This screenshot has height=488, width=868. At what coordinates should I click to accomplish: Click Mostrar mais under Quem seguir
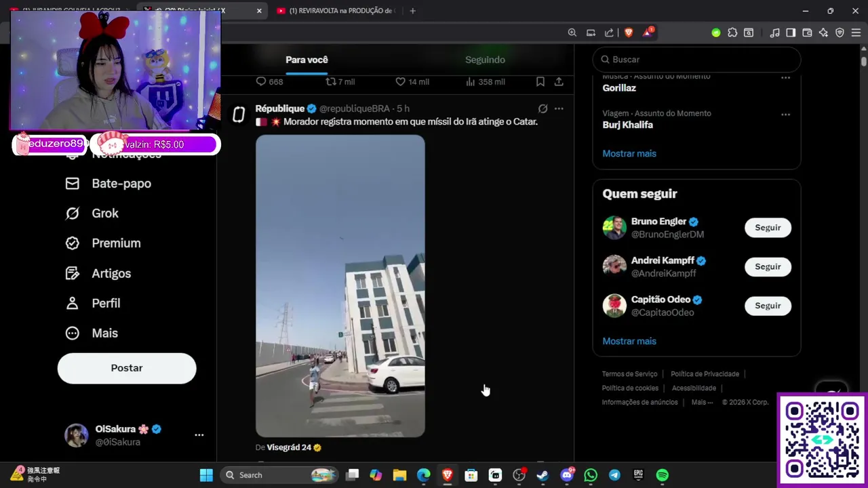tap(629, 341)
